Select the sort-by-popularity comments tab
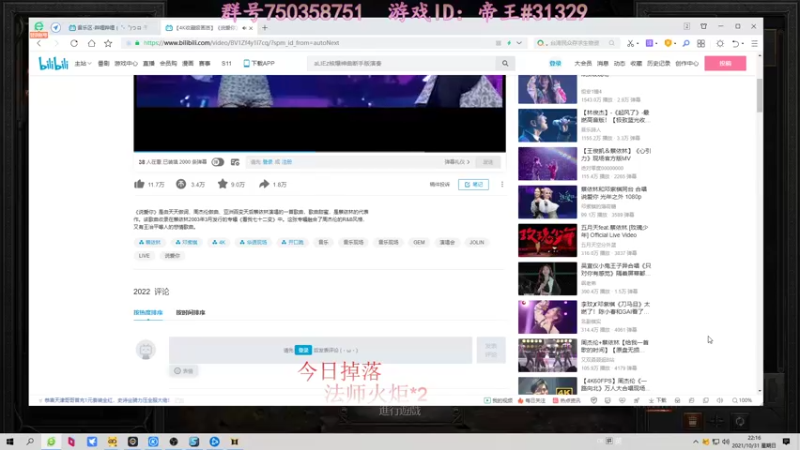 click(148, 312)
